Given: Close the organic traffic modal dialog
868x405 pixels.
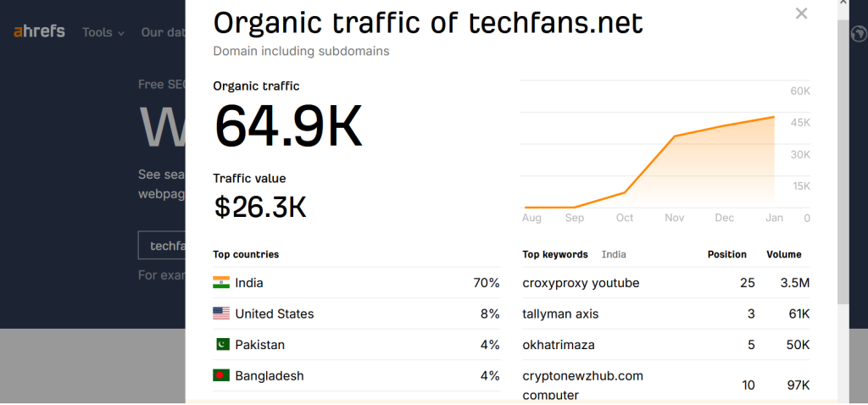Looking at the screenshot, I should pos(801,14).
